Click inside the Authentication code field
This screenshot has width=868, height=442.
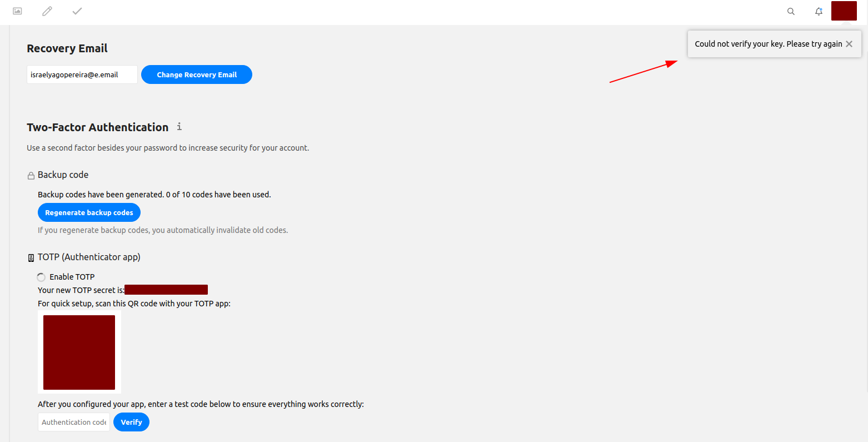(73, 422)
